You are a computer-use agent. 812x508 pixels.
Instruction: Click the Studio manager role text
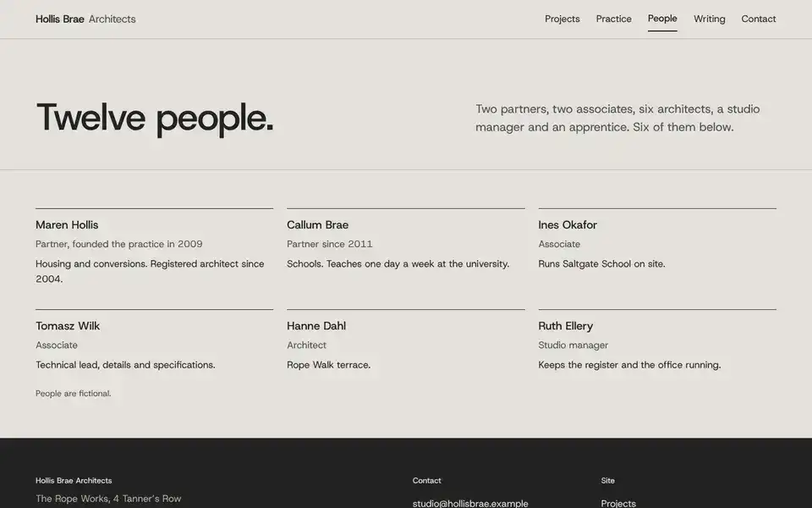(x=573, y=345)
